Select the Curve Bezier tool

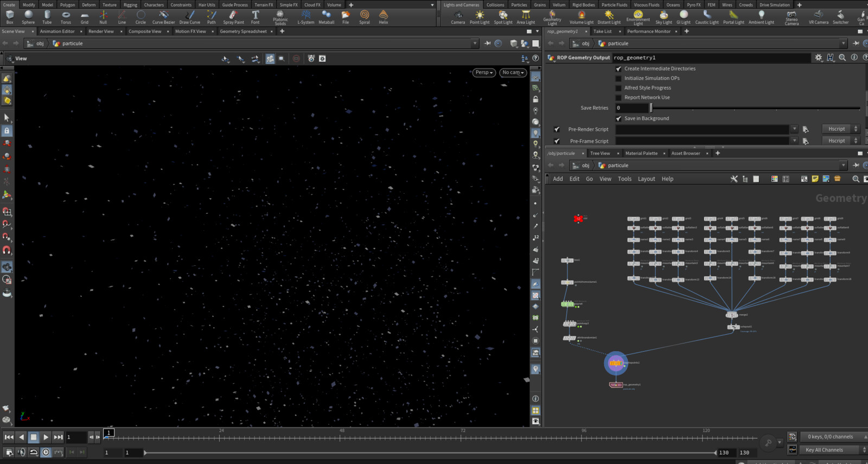pyautogui.click(x=163, y=17)
